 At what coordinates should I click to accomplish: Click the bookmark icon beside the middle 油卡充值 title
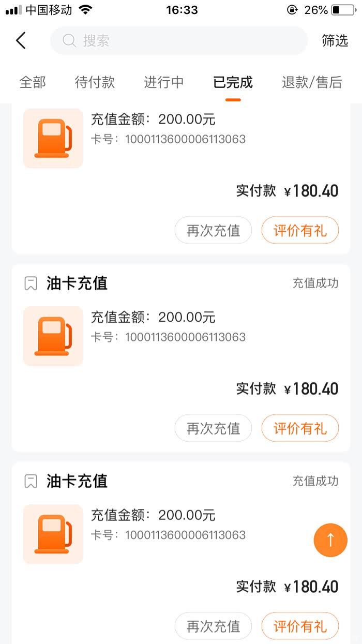(31, 283)
